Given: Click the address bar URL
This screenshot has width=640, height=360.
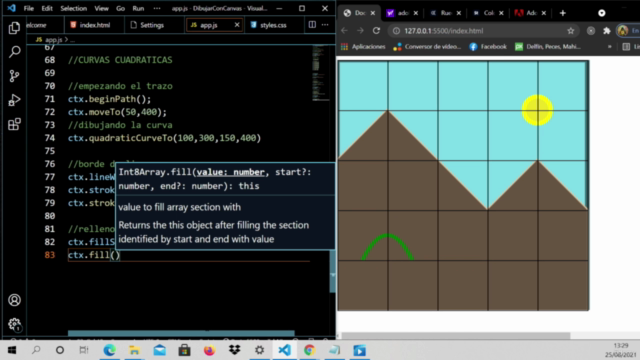Looking at the screenshot, I should [444, 31].
